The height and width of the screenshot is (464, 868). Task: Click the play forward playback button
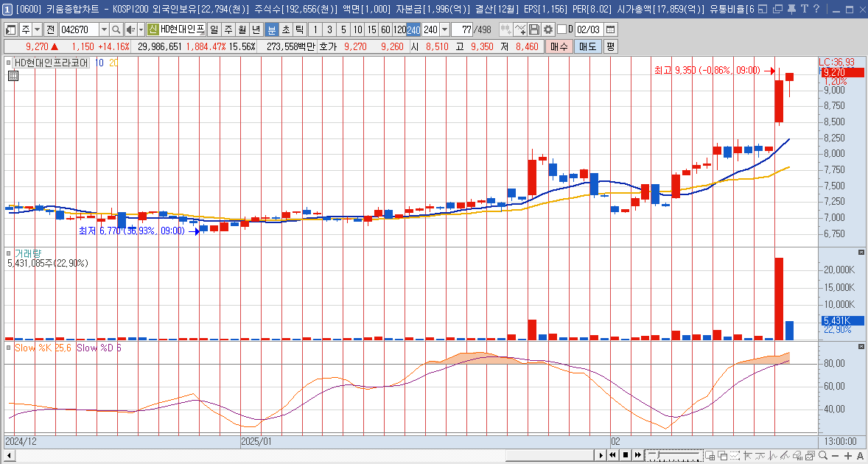(x=601, y=455)
